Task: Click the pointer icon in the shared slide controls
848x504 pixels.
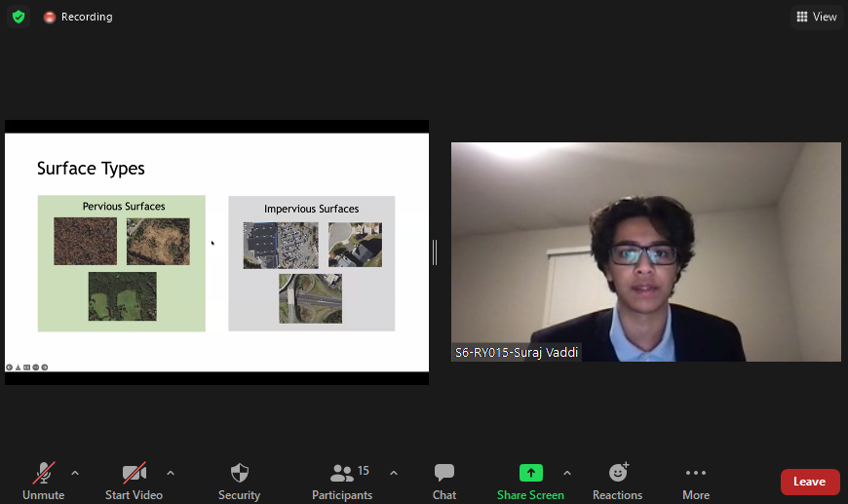Action: coord(18,368)
